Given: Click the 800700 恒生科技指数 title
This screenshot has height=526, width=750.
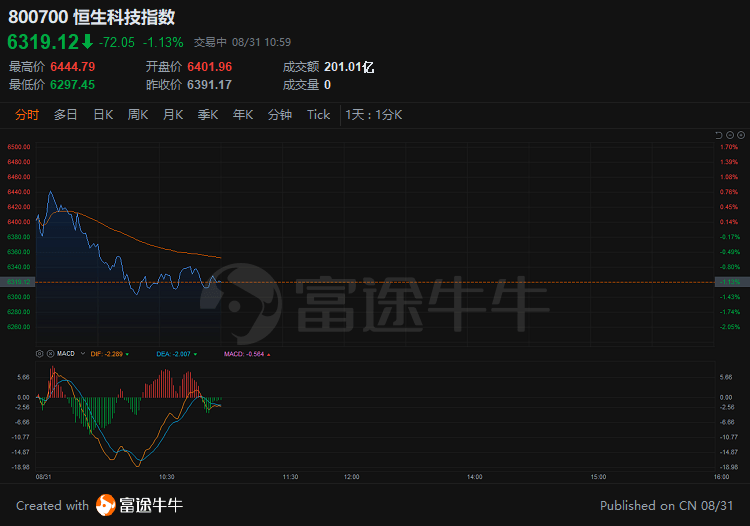Looking at the screenshot, I should (x=90, y=17).
